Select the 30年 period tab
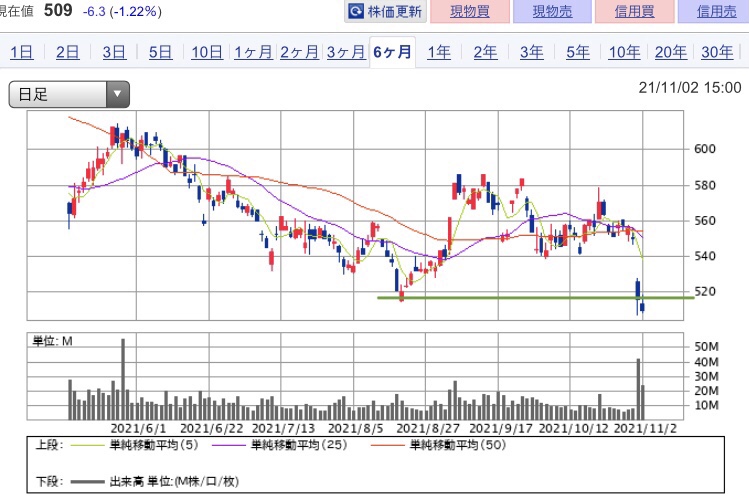749x496 pixels. [717, 52]
